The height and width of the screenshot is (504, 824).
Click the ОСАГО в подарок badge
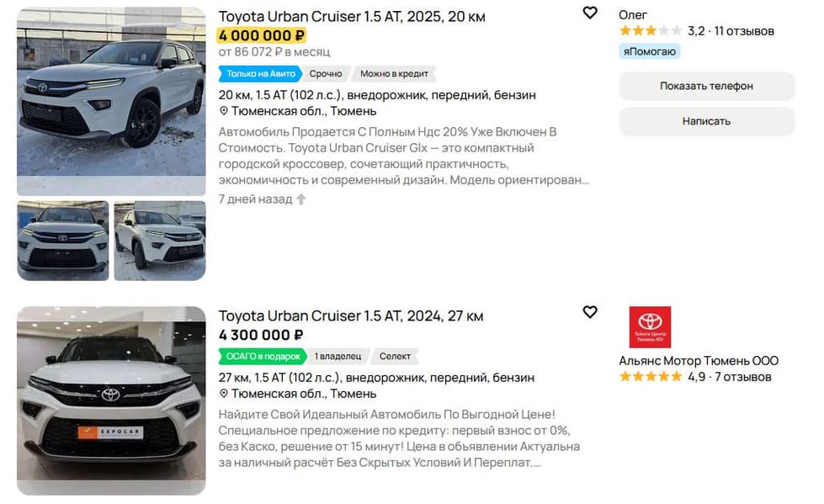(x=260, y=356)
